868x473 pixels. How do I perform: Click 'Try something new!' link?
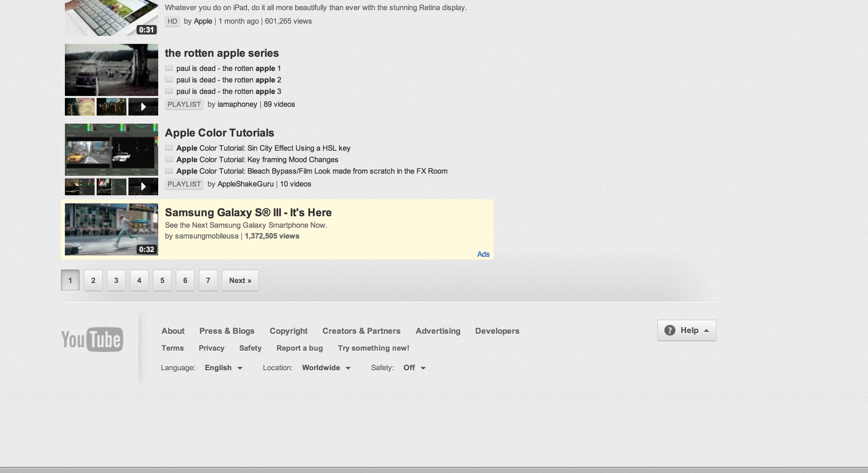pos(373,348)
